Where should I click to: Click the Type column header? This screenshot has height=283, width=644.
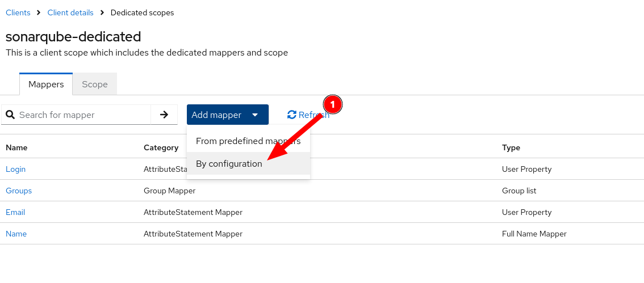pos(511,147)
